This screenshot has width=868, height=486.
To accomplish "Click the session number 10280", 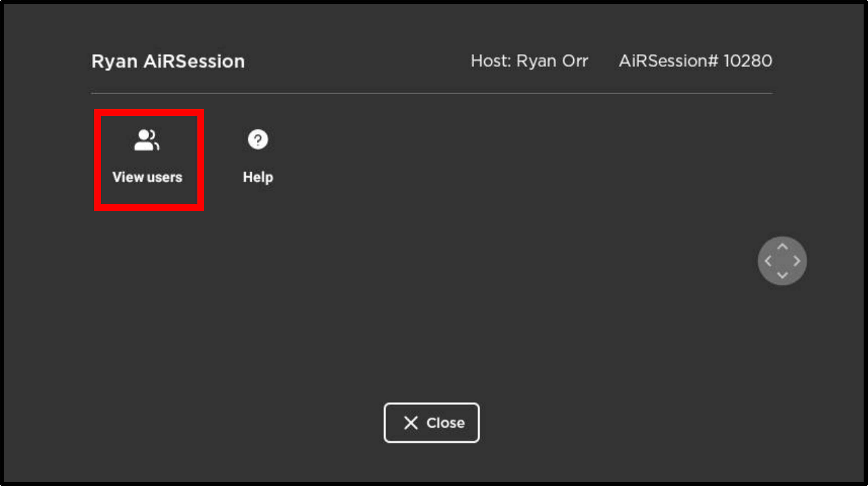I will (748, 61).
